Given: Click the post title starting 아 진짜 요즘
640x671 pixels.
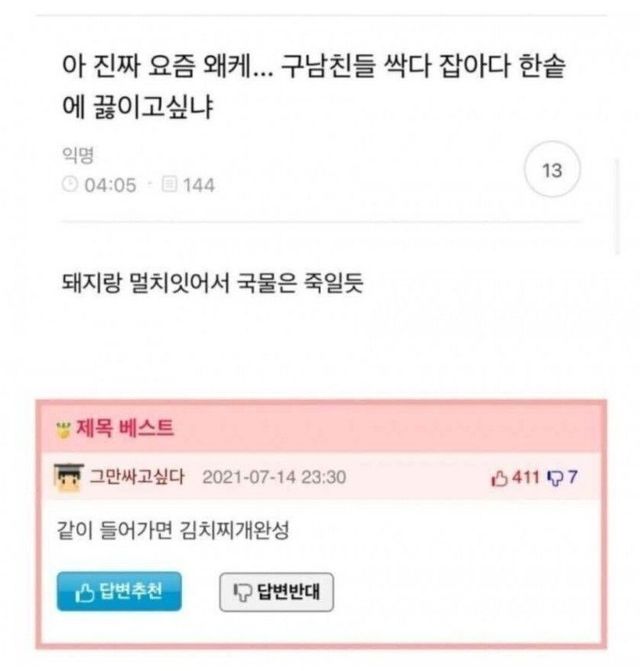Looking at the screenshot, I should tap(314, 86).
